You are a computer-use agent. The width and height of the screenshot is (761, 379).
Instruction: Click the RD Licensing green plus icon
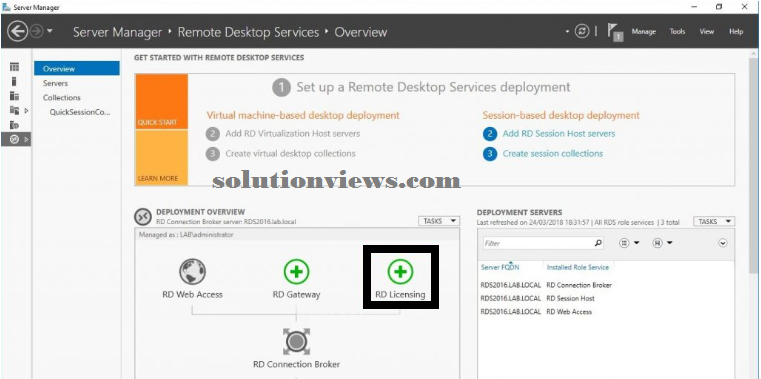[400, 271]
